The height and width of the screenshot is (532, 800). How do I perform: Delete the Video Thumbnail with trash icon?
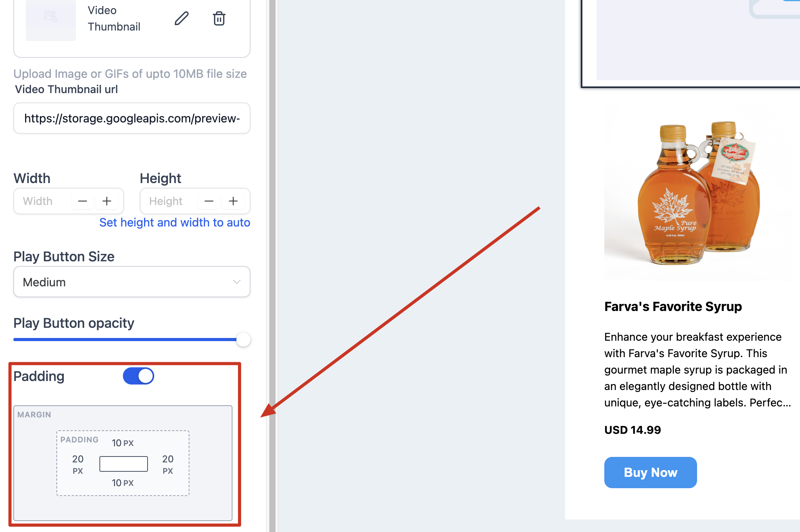coord(219,18)
